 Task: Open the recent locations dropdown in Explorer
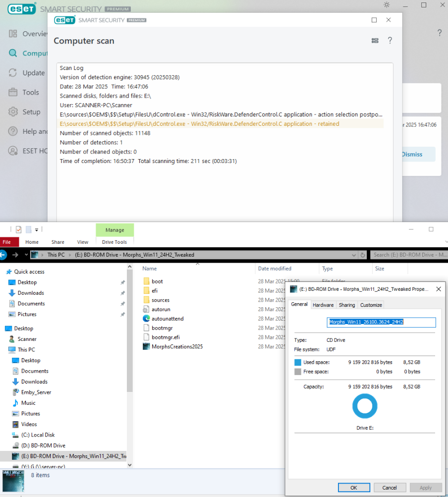coord(26,255)
